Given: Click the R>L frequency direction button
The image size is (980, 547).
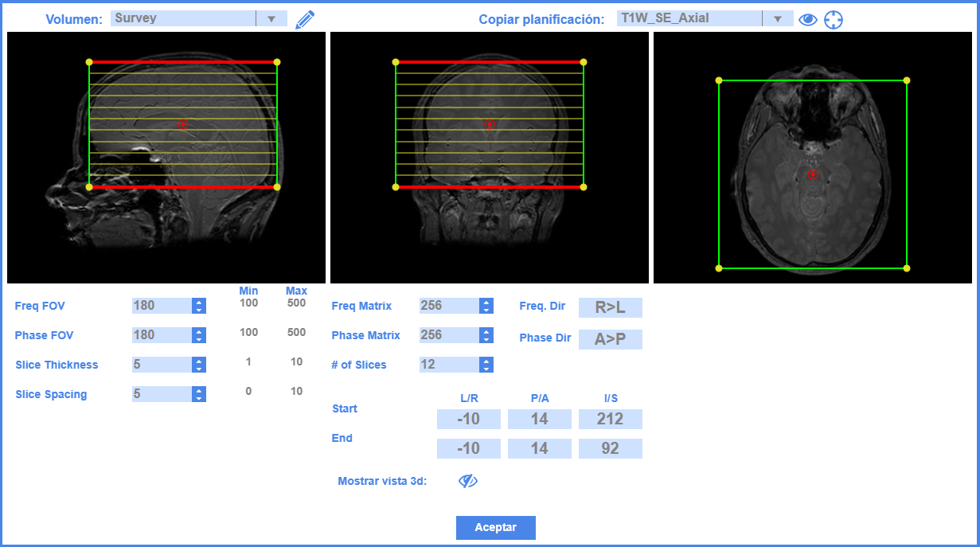Looking at the screenshot, I should pyautogui.click(x=610, y=308).
